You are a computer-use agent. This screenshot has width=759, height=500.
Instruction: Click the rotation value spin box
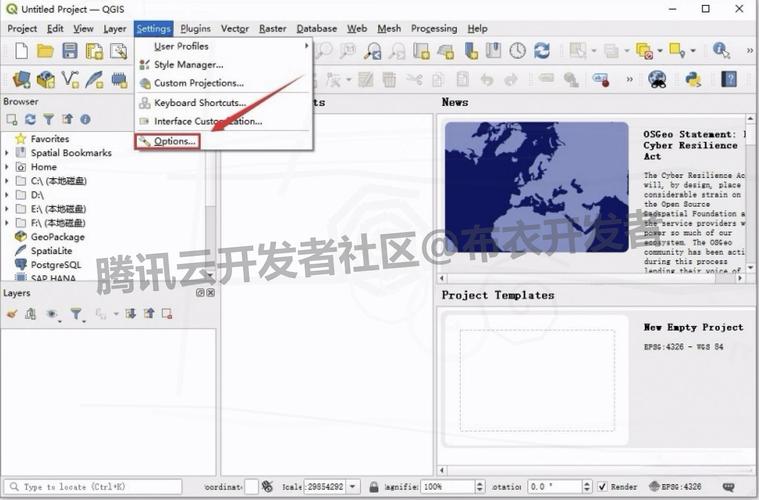[560, 486]
